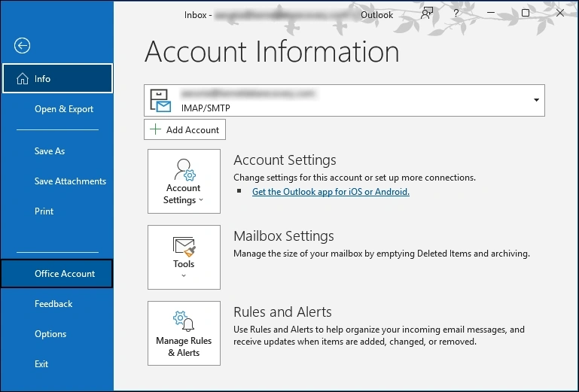Expand the Tools button chevron

184,275
